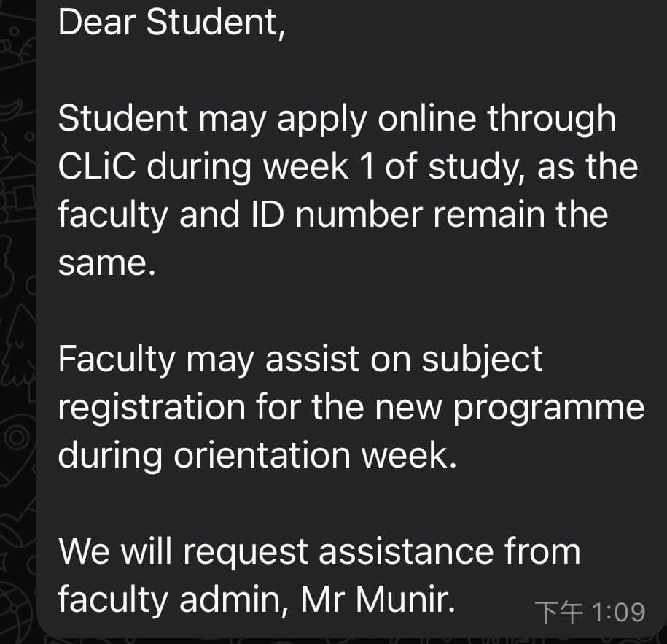Click the word "programme"
Viewport: 667px width, 644px height.
click(548, 408)
